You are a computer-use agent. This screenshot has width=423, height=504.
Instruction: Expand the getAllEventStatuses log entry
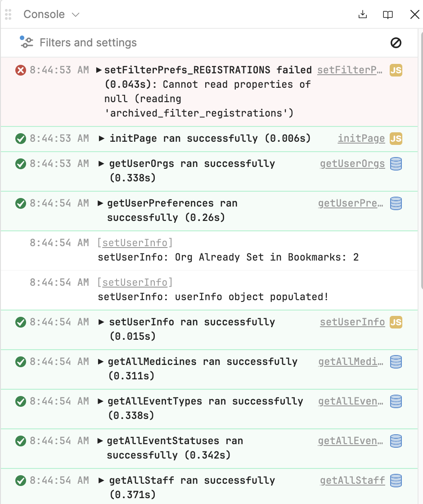[100, 441]
